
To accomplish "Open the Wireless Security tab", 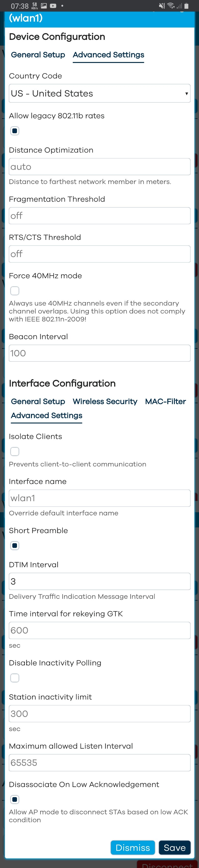I will coord(105,401).
